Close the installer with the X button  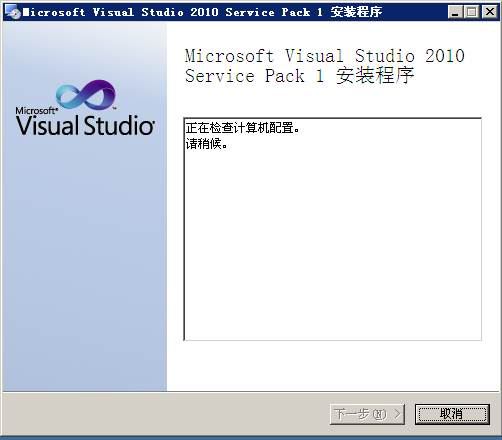(x=490, y=12)
